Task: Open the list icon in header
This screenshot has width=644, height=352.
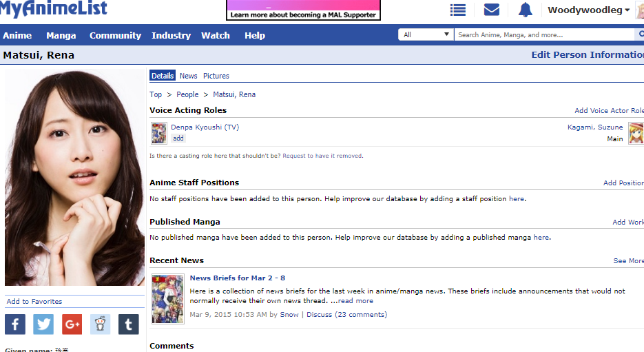Action: (457, 10)
